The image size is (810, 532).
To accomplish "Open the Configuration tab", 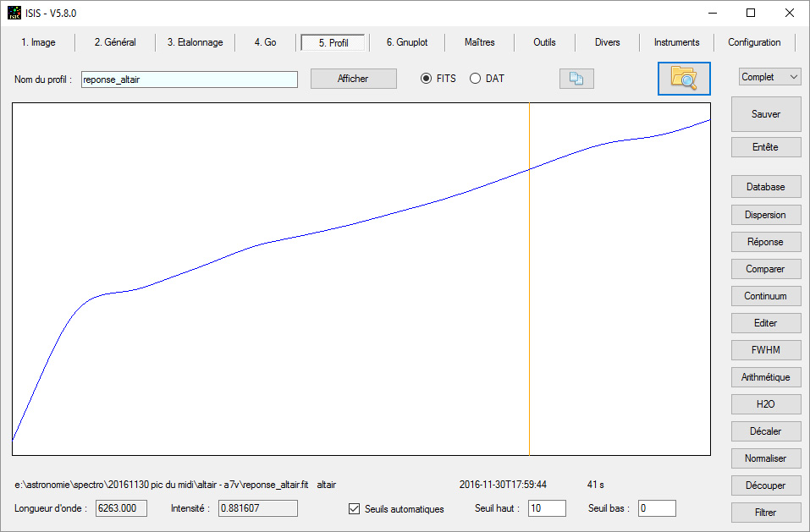I will [754, 42].
